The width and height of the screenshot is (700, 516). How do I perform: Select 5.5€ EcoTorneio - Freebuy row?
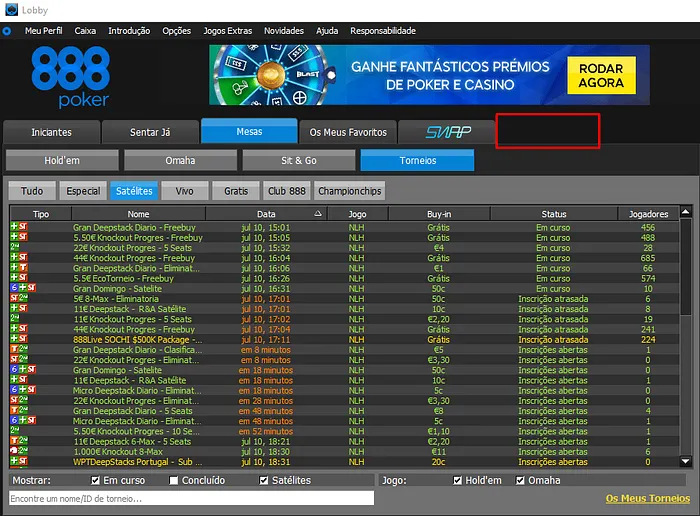(x=344, y=278)
